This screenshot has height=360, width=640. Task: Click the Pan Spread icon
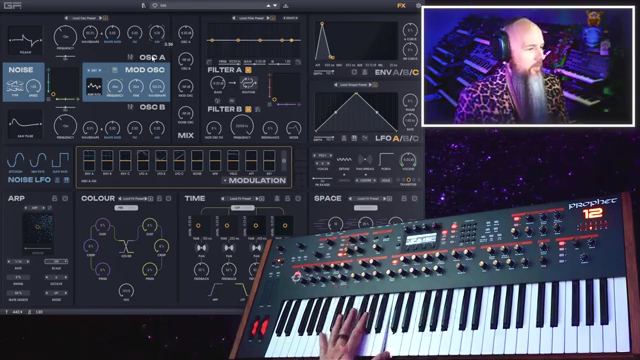[365, 160]
